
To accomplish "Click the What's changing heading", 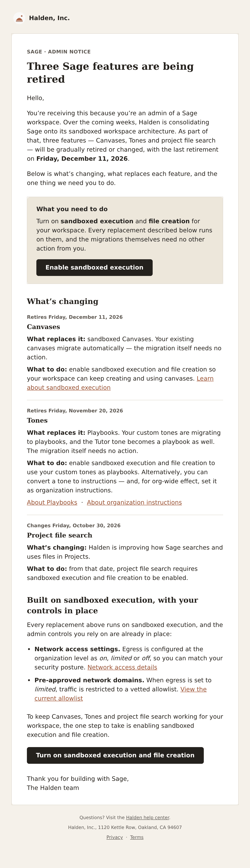I will click(63, 301).
